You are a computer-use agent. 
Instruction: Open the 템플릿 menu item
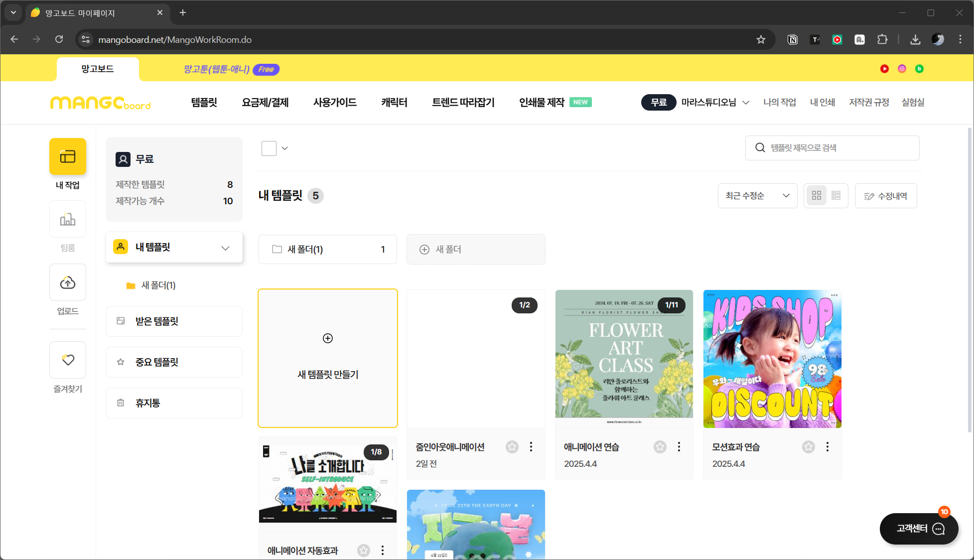point(204,103)
